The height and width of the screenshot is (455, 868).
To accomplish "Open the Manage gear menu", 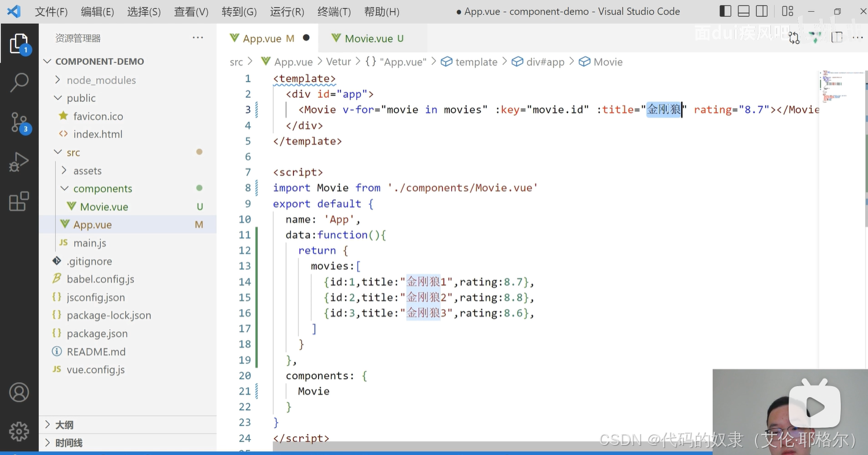I will (x=19, y=431).
